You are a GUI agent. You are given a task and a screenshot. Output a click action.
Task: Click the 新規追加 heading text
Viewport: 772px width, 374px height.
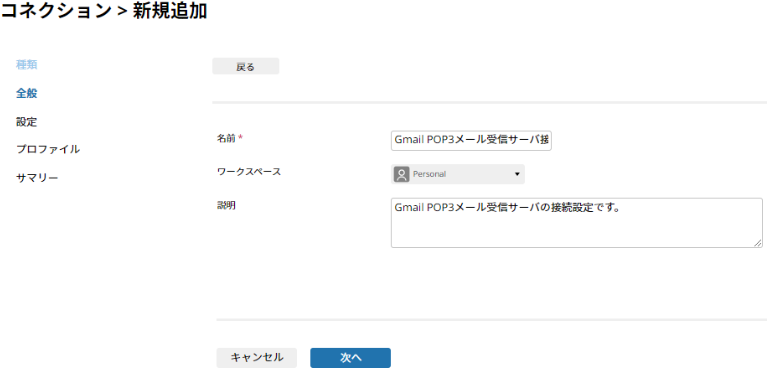point(170,11)
